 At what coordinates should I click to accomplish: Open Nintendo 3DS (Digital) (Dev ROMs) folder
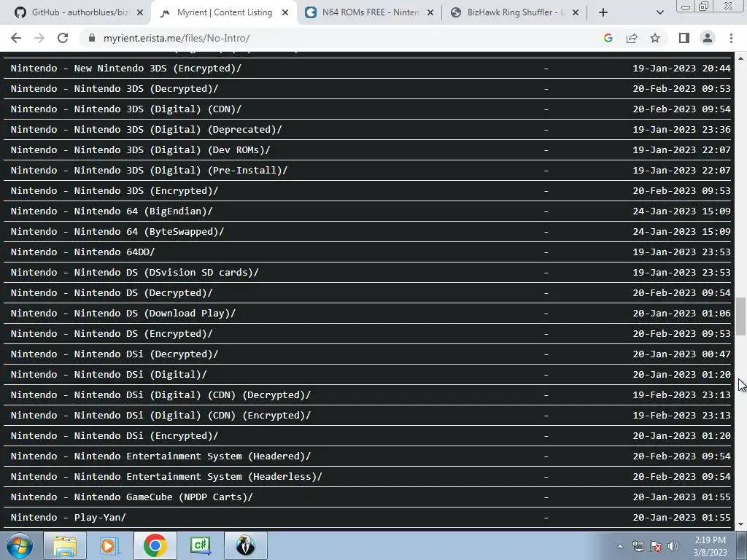point(141,150)
